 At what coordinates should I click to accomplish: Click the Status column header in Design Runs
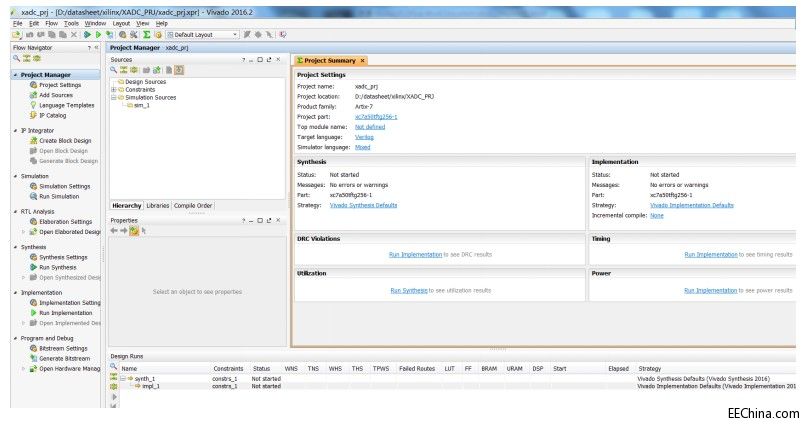click(261, 368)
